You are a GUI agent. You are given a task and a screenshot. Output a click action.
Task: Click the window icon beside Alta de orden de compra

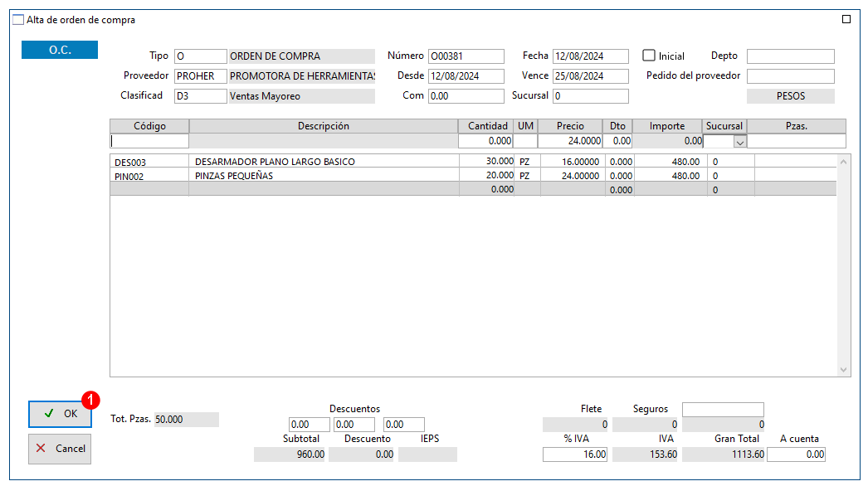18,19
